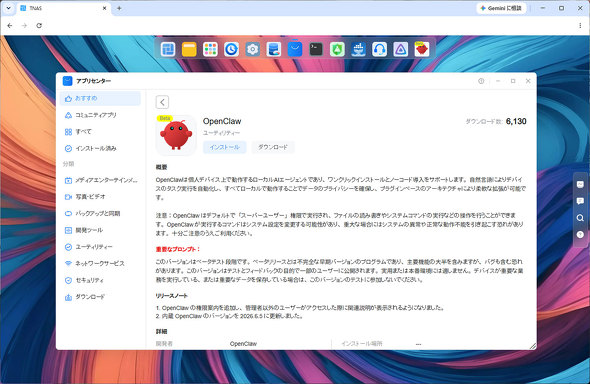Select インストール済み in the sidebar
The width and height of the screenshot is (590, 384).
[x=100, y=149]
